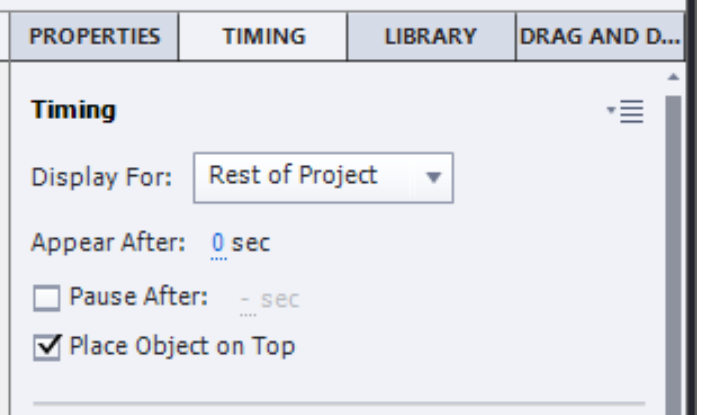Click the Pause After seconds field

click(x=246, y=298)
